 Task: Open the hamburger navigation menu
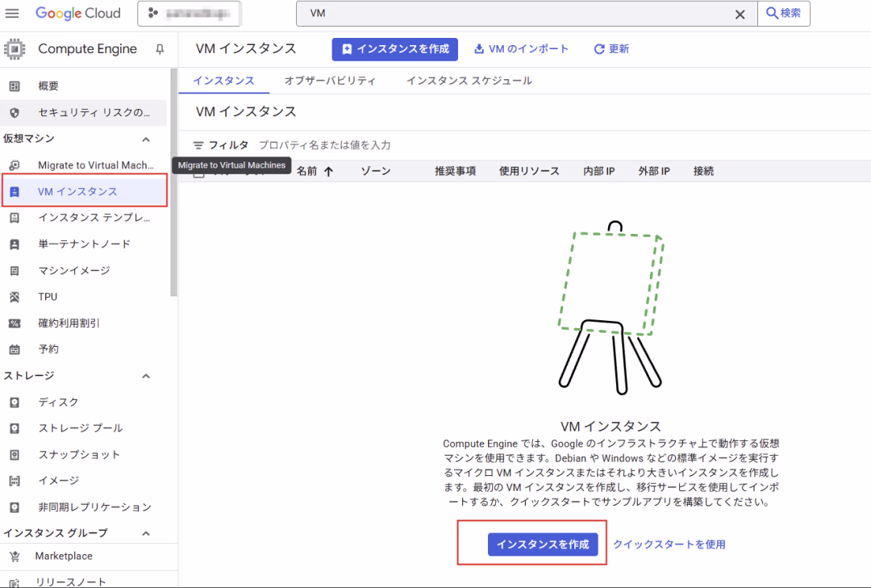click(11, 14)
